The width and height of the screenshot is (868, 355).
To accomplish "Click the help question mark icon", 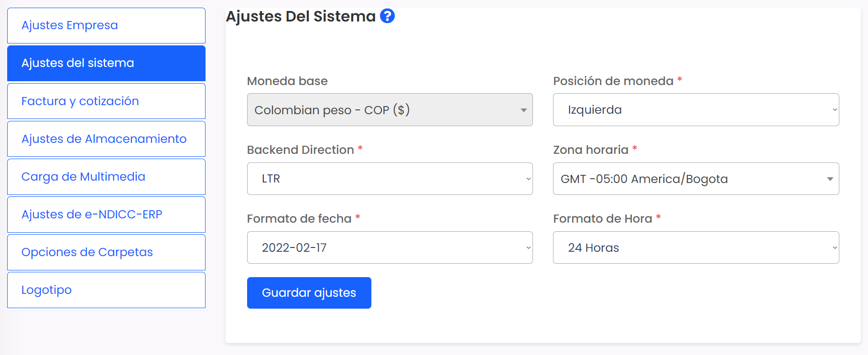I will [387, 16].
